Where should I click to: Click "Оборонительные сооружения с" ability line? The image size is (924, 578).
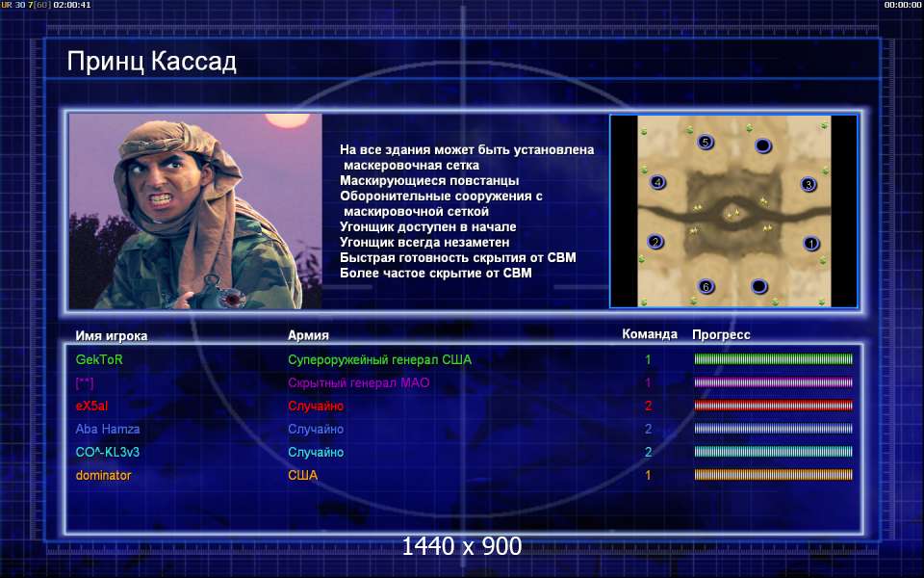[442, 196]
